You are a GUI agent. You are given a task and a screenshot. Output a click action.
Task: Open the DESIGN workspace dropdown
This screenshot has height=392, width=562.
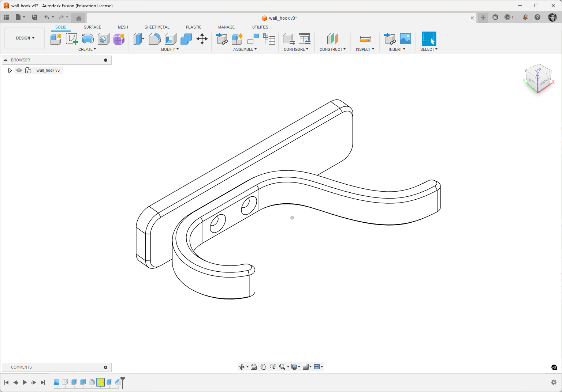[x=25, y=38]
